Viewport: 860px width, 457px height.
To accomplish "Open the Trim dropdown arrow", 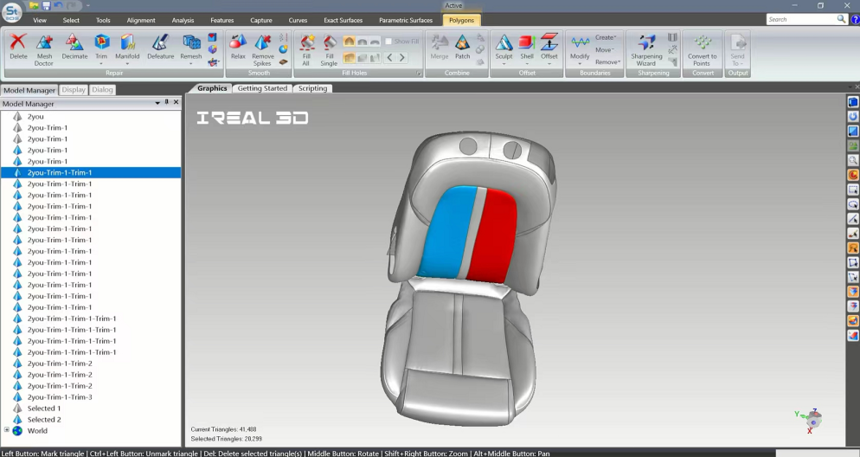I will click(101, 64).
